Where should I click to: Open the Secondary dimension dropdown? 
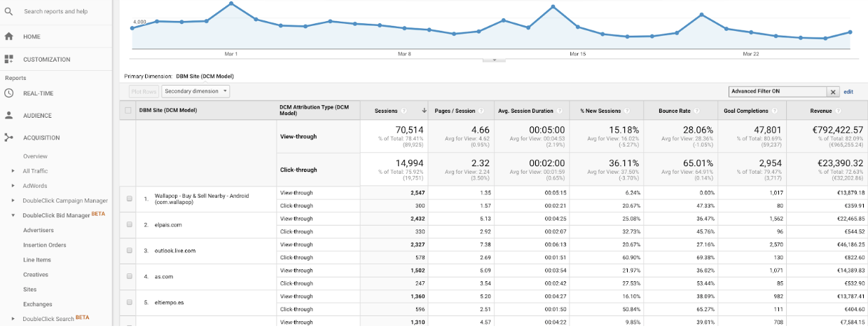(195, 91)
